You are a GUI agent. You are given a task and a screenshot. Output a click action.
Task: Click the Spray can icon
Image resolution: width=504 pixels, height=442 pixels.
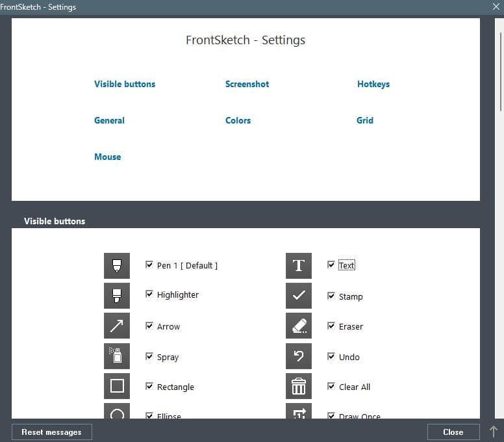pos(117,356)
